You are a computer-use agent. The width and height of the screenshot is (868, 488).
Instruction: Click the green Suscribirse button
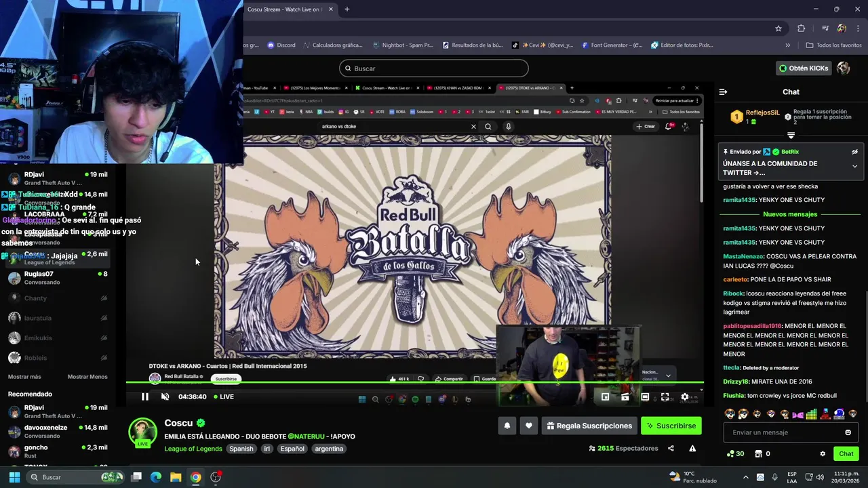click(x=671, y=426)
